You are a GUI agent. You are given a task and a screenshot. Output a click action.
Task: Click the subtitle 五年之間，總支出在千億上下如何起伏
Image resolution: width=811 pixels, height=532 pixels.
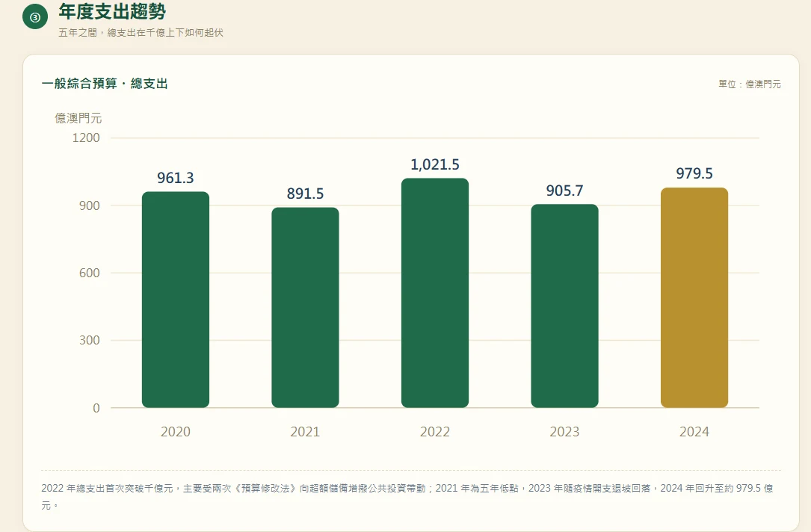click(x=141, y=33)
